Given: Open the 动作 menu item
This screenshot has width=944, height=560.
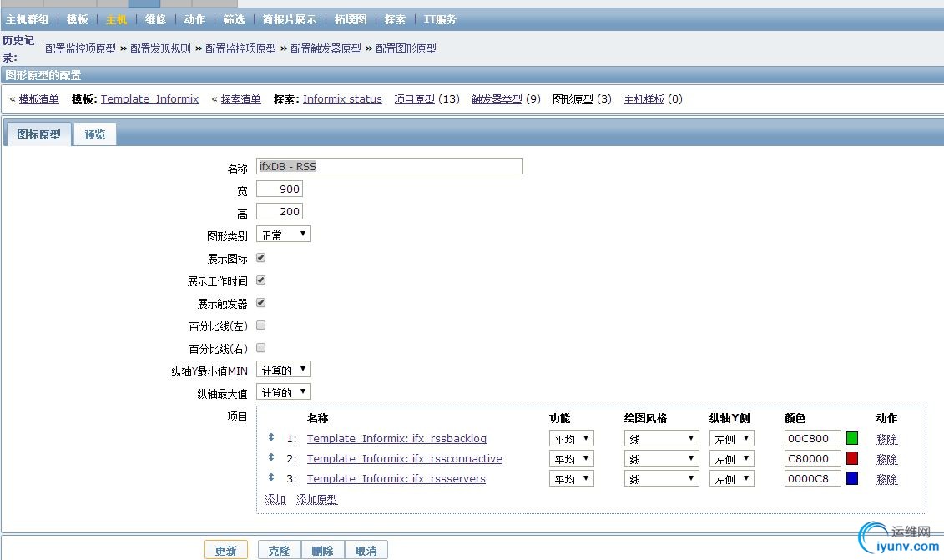Looking at the screenshot, I should pos(194,19).
